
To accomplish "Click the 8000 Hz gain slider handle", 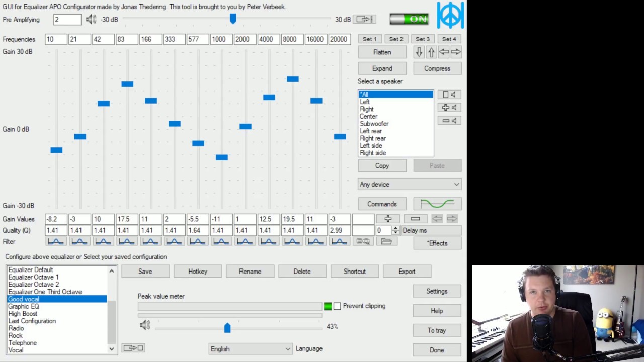I will (x=293, y=79).
